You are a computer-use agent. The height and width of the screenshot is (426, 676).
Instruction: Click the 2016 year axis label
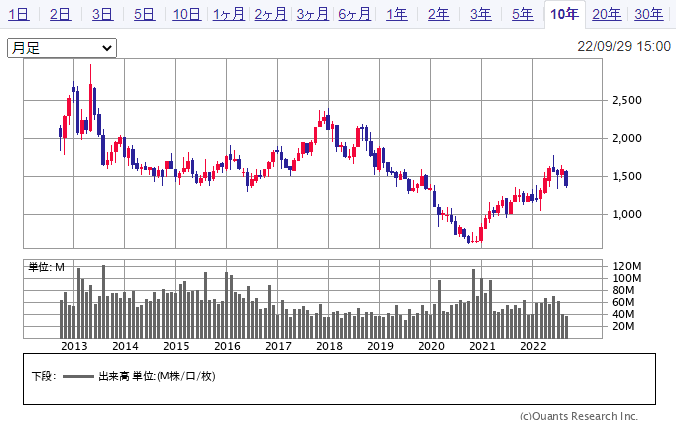pos(227,346)
